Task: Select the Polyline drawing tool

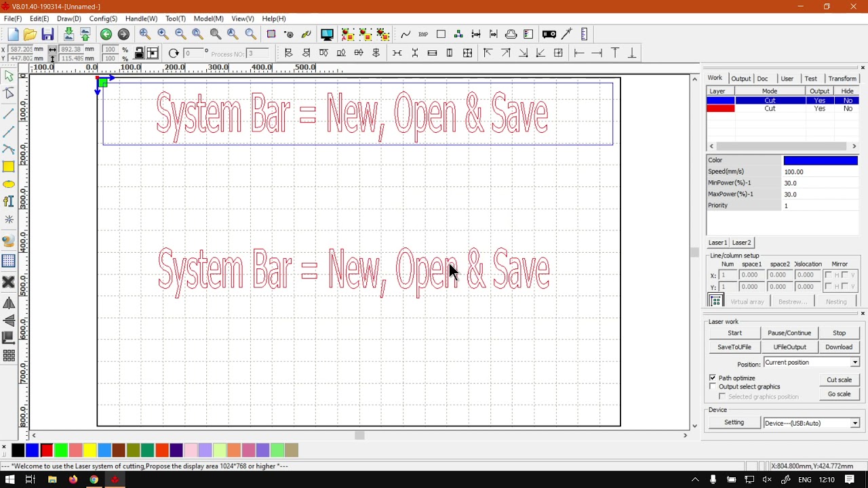Action: (9, 131)
